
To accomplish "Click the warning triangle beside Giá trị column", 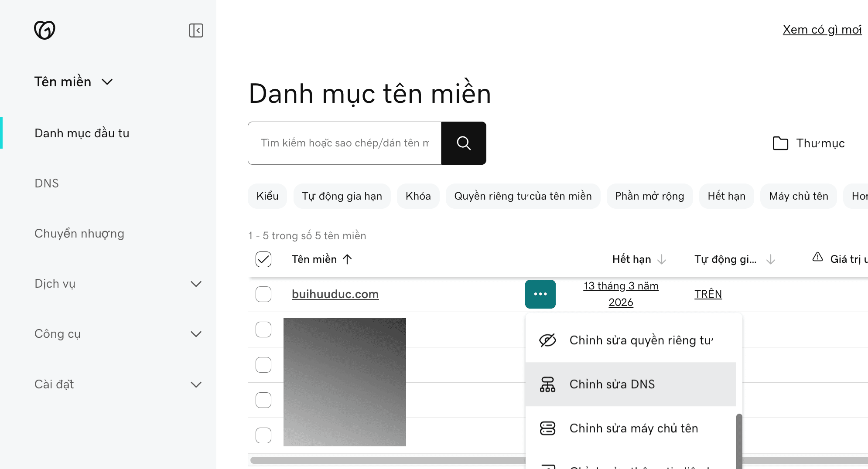I will (x=817, y=258).
